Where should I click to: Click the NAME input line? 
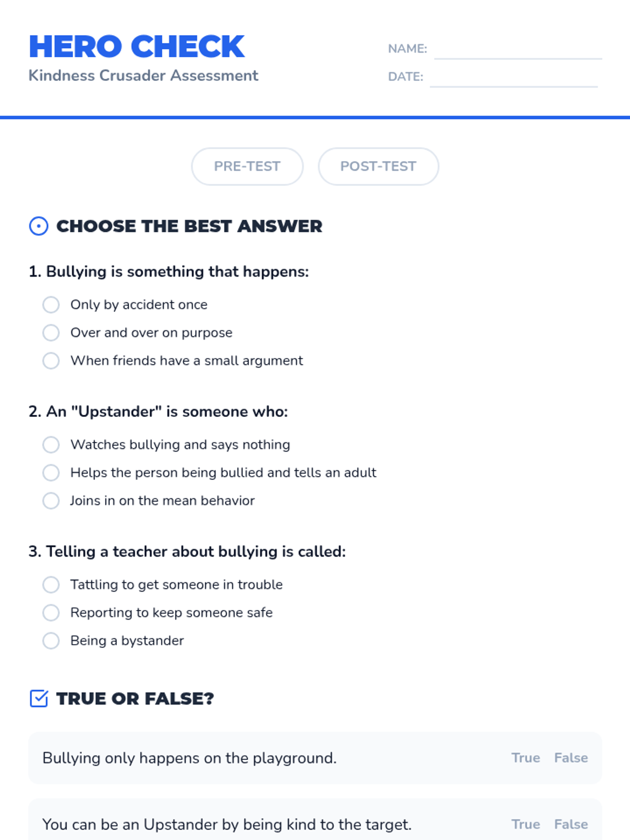[518, 50]
